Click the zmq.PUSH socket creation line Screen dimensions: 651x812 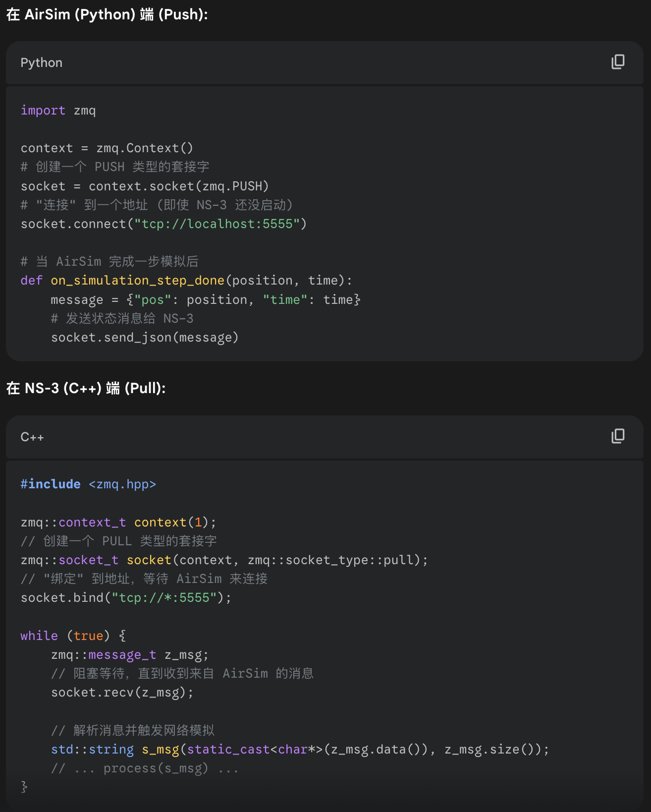pyautogui.click(x=145, y=186)
